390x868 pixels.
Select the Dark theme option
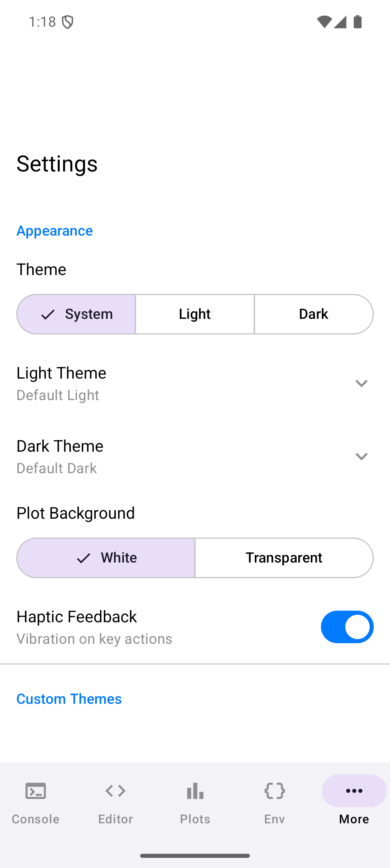[313, 314]
